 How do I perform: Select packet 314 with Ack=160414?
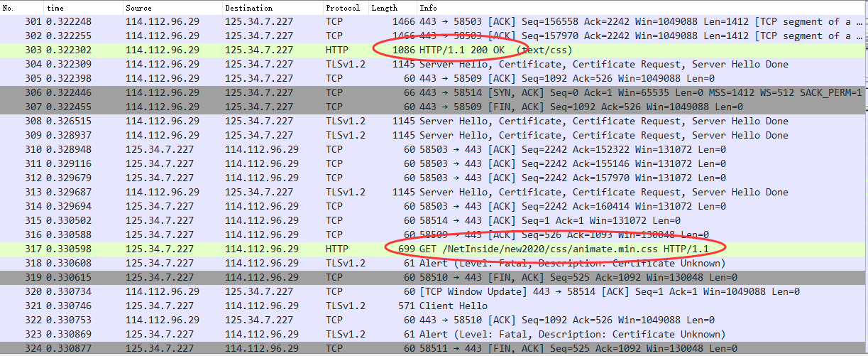tap(434, 206)
